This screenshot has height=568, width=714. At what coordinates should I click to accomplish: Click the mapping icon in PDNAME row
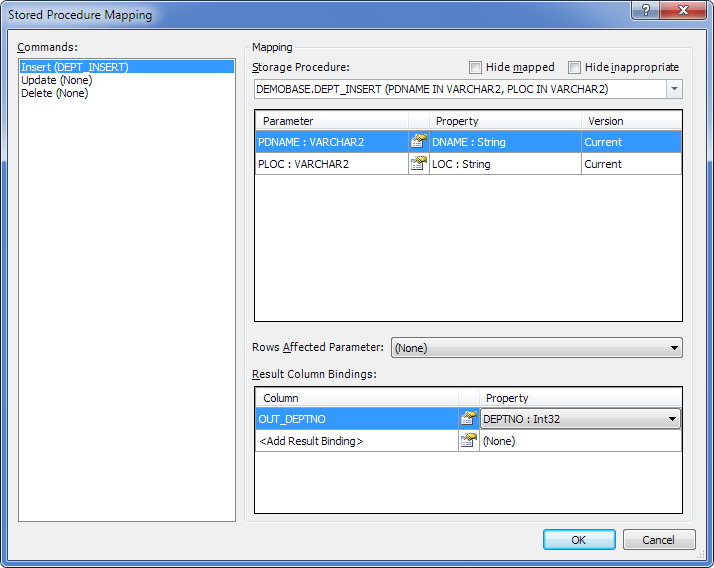point(418,142)
